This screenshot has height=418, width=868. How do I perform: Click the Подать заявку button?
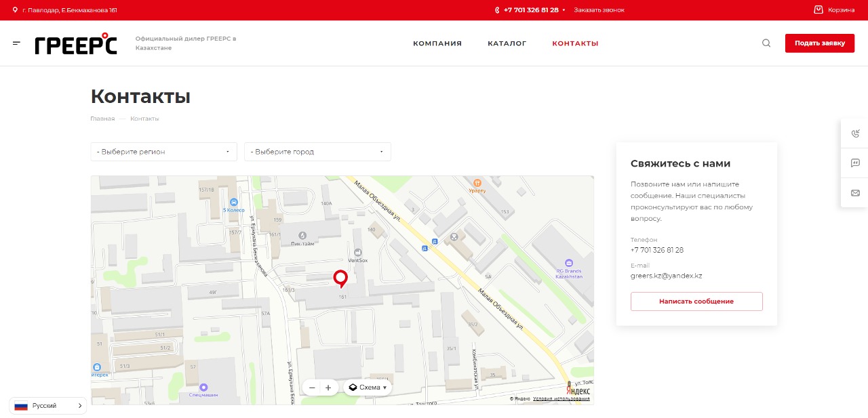(820, 43)
